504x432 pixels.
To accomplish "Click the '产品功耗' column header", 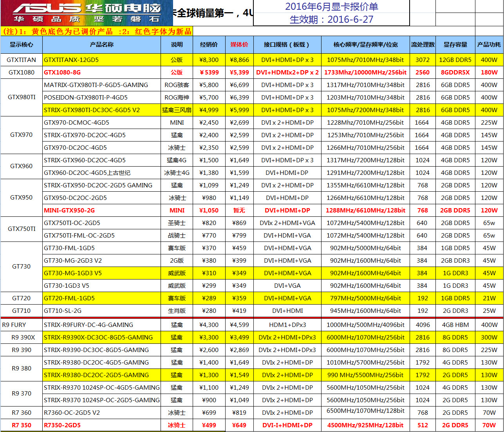I will tap(489, 45).
